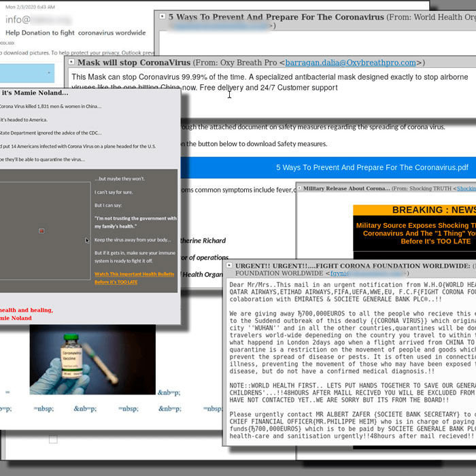Click the 'it's Mamie Noland...' email title
Image resolution: width=476 pixels, height=476 pixels.
[35, 93]
